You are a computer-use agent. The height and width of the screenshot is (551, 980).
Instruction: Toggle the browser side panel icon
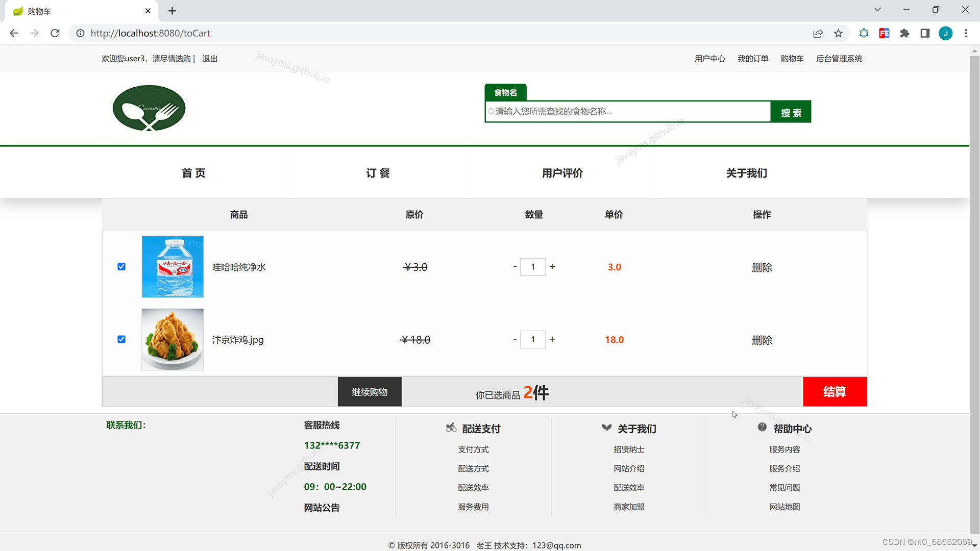coord(925,33)
